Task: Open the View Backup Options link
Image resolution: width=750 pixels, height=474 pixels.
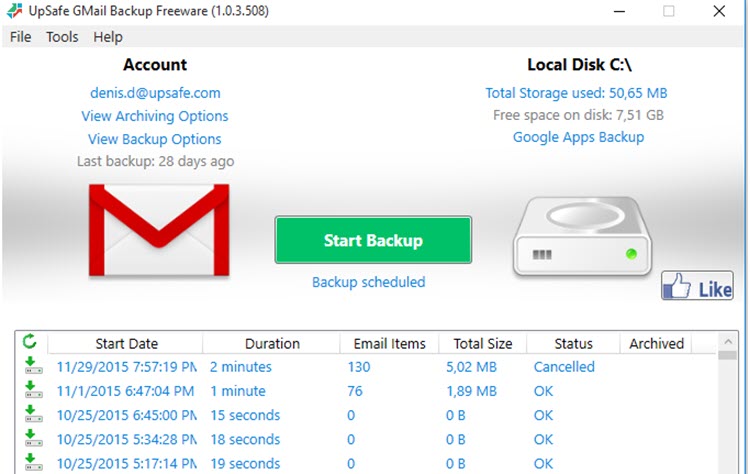Action: pos(154,139)
